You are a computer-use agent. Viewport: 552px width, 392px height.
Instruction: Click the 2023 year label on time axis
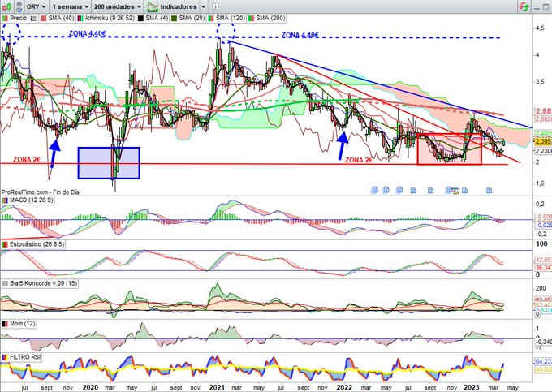[x=472, y=387]
